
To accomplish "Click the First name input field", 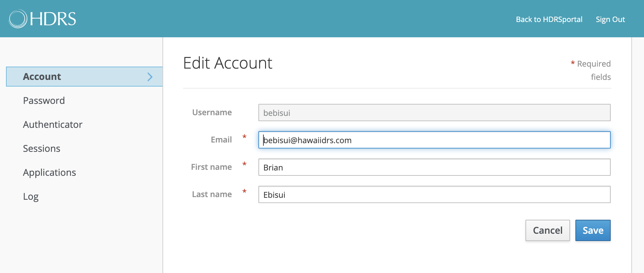I will coord(434,167).
